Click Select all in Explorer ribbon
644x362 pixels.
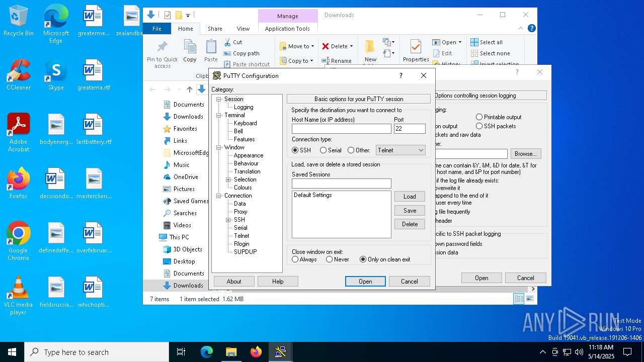(487, 42)
